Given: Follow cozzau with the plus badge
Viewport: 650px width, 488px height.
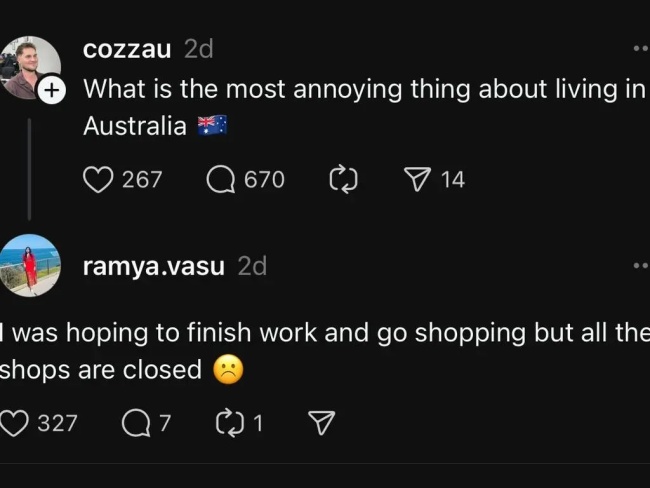Looking at the screenshot, I should pyautogui.click(x=52, y=90).
